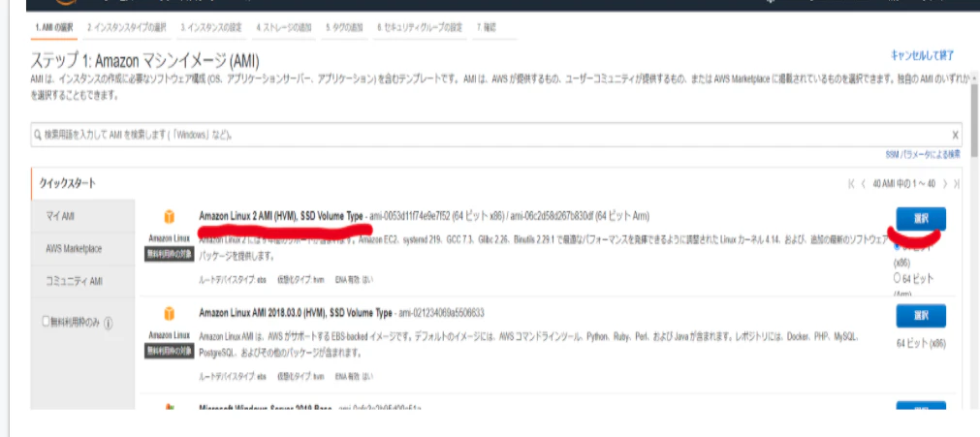The width and height of the screenshot is (980, 437).
Task: Switch to マイ AMI in sidebar
Action: click(83, 216)
